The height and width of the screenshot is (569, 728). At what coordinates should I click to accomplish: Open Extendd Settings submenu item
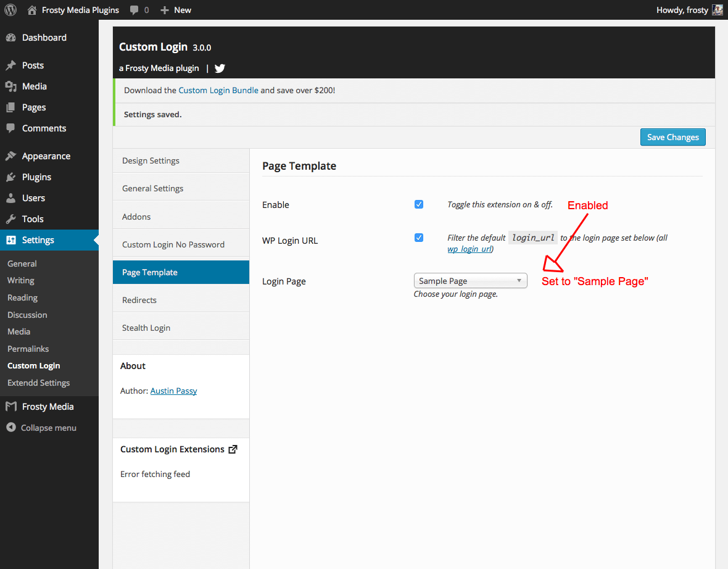pyautogui.click(x=38, y=383)
